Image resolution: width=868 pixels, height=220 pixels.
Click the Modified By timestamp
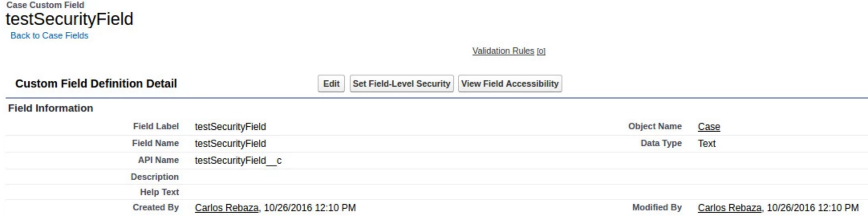pos(813,208)
